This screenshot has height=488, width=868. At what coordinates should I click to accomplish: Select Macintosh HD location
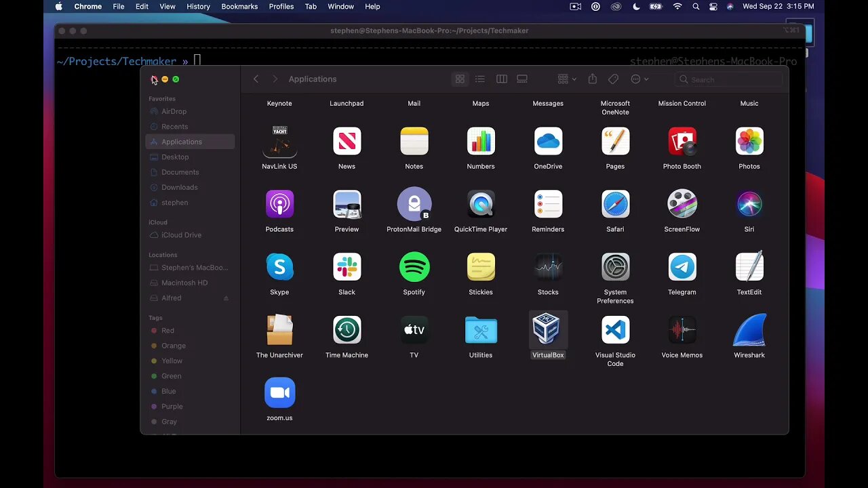click(x=190, y=283)
